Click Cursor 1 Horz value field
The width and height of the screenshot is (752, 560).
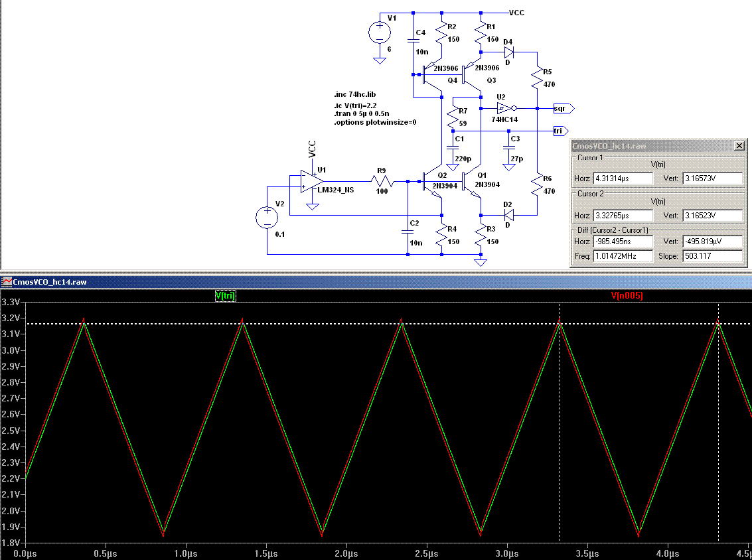pyautogui.click(x=623, y=178)
